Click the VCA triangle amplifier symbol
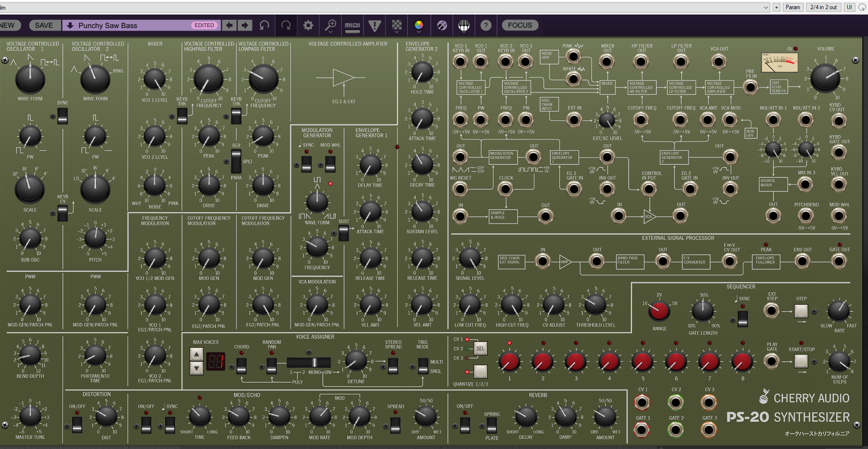 point(649,216)
